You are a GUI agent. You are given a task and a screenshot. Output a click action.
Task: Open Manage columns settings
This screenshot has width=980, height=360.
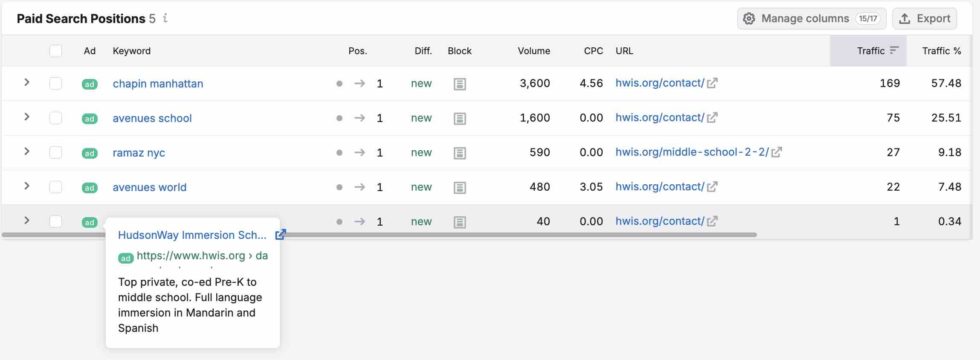point(812,19)
